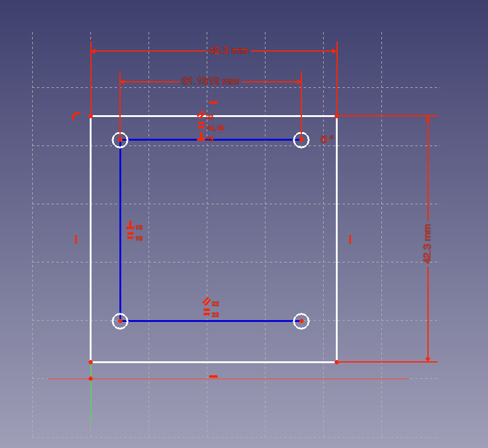
Task: Select the sketch origin point below the rectangle
Action: pyautogui.click(x=92, y=377)
